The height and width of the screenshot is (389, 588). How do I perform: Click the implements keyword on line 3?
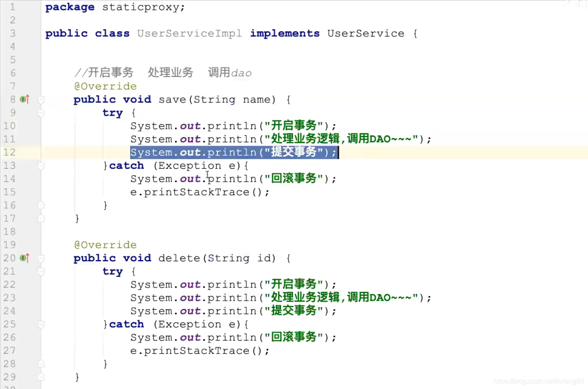[285, 33]
